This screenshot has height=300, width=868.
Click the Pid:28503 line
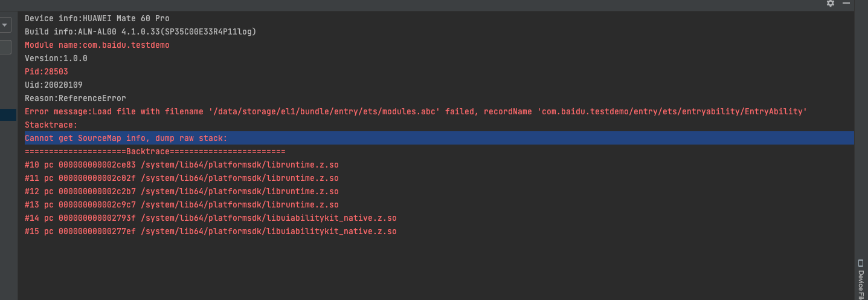[47, 71]
